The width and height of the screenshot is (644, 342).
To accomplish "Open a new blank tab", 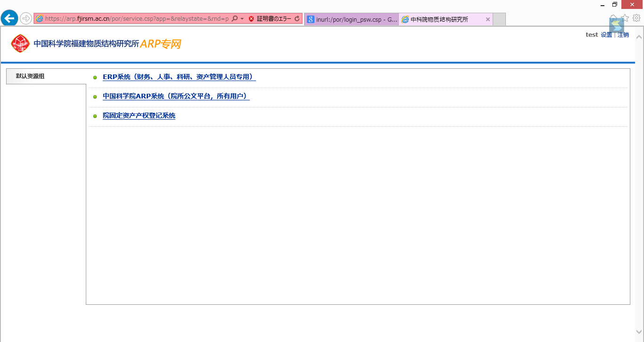I will (499, 19).
